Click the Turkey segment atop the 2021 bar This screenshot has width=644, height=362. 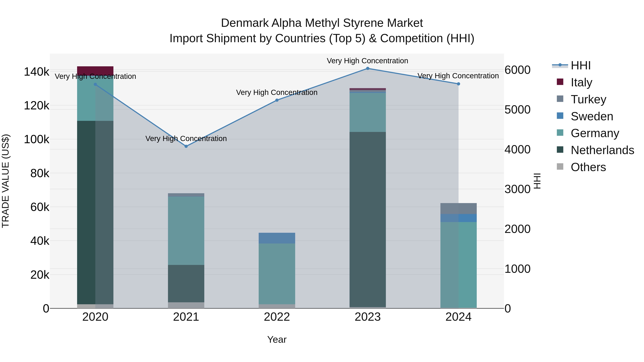[186, 195]
